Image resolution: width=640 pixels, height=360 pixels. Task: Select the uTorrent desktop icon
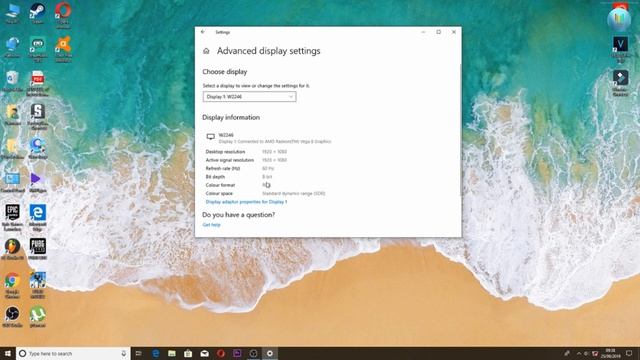[x=38, y=317]
